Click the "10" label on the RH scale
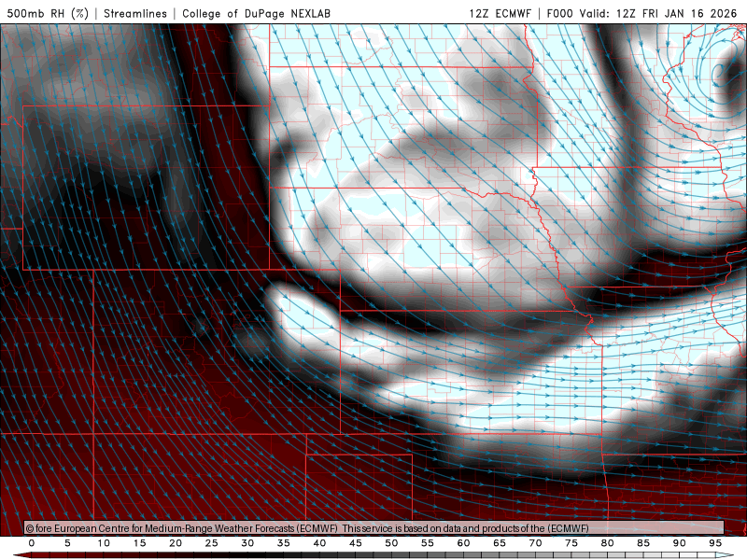 [104, 543]
